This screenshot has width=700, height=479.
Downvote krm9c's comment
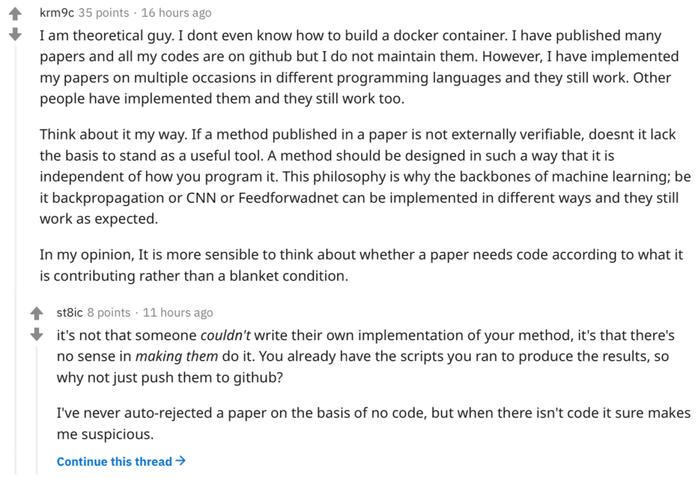tap(15, 34)
